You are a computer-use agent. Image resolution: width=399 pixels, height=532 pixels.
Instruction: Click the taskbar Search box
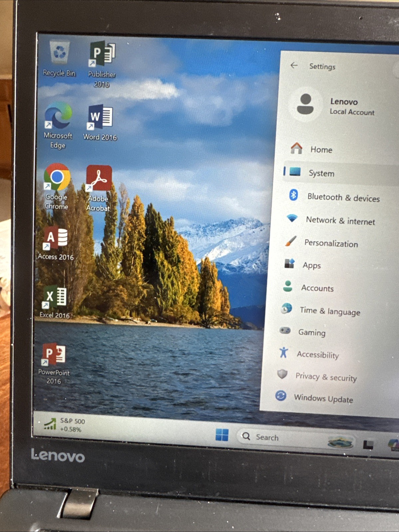(296, 439)
